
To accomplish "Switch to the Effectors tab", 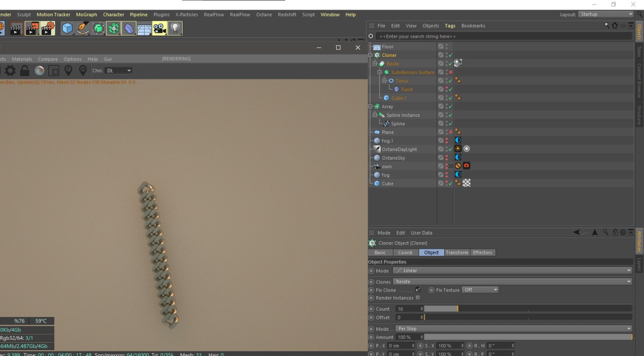I will [482, 252].
